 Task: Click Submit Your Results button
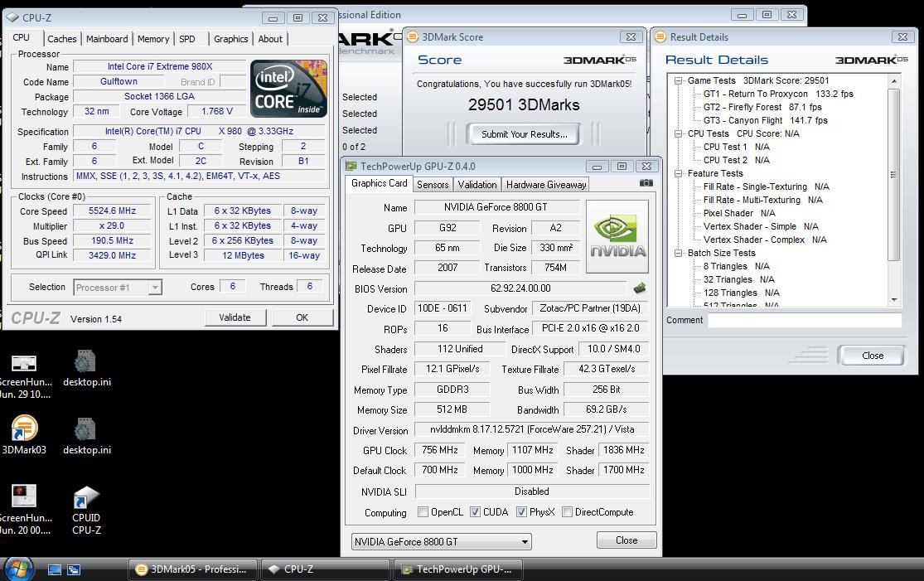[x=524, y=134]
